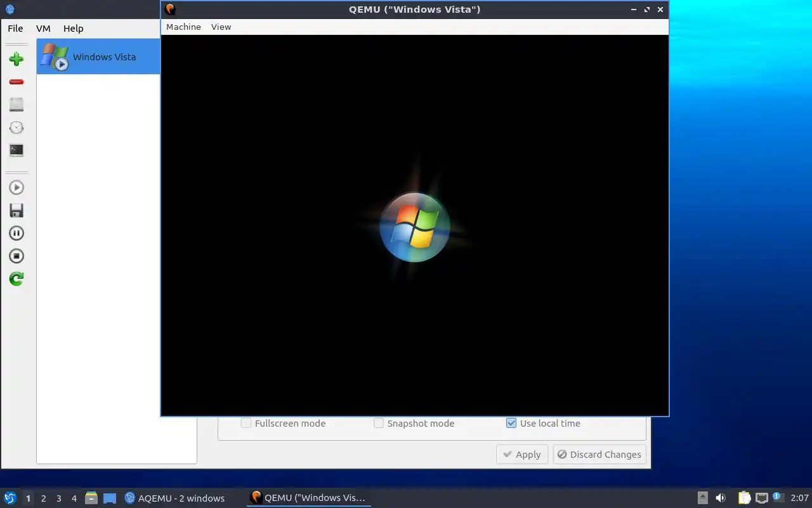812x508 pixels.
Task: Click the 2:07 clock in the taskbar
Action: pyautogui.click(x=799, y=498)
